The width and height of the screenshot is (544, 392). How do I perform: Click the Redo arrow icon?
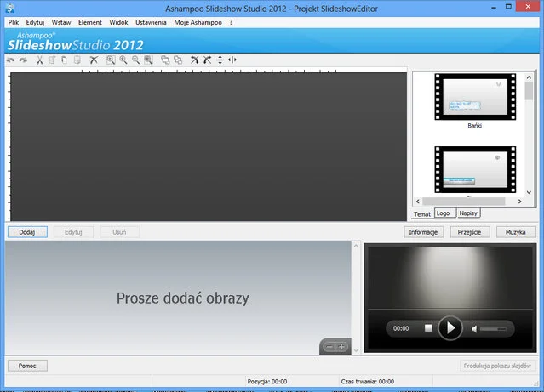23,60
